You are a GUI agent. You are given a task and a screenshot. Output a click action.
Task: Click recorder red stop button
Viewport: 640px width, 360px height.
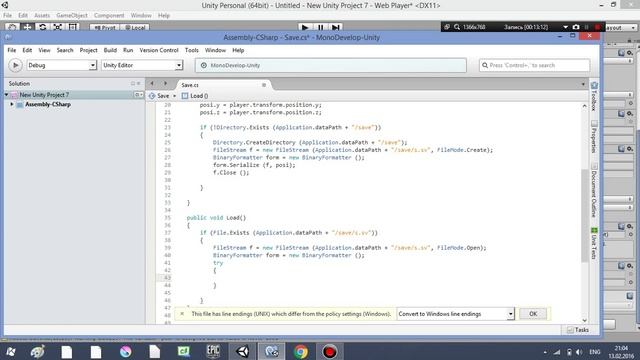click(597, 27)
